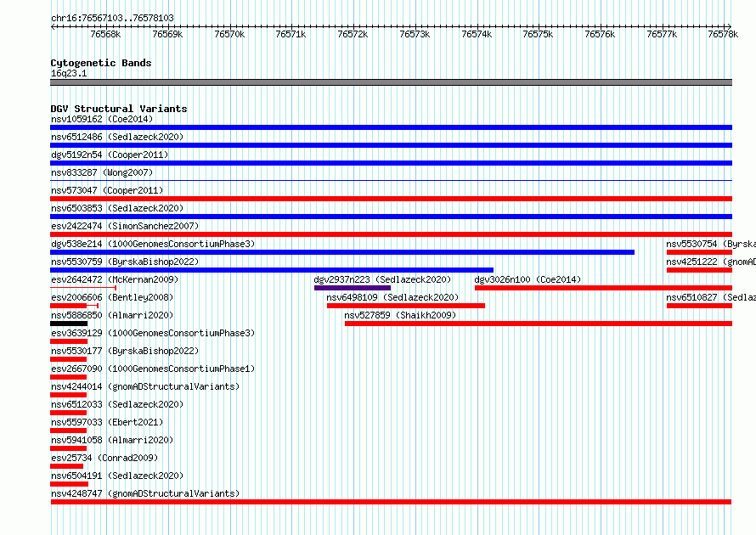The image size is (756, 535).
Task: Click the thin blue line for nsv833287
Action: [391, 181]
